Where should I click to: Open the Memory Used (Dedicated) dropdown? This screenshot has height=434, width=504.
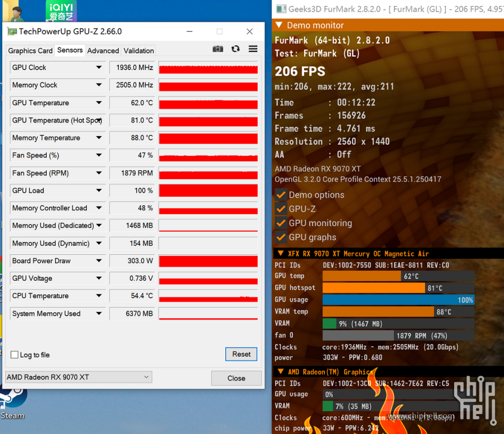99,225
